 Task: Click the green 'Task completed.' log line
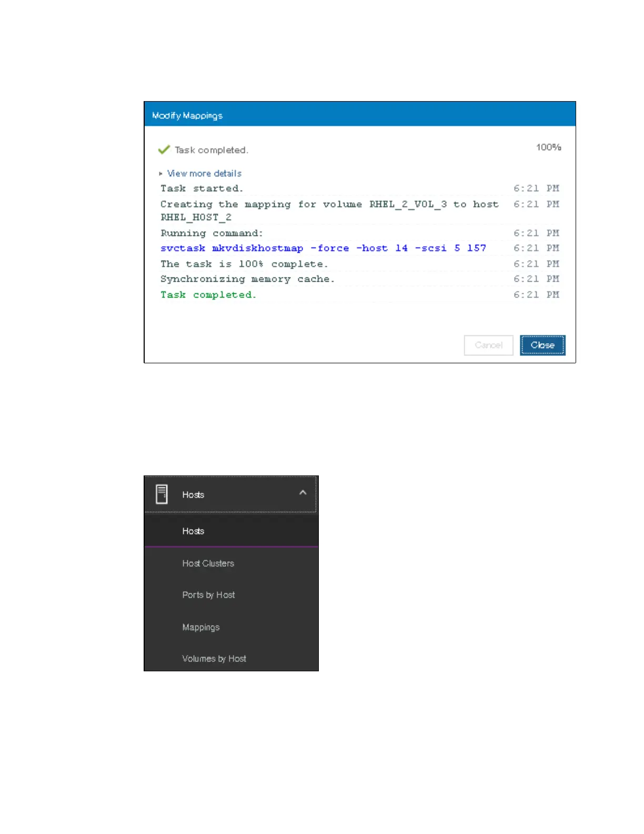(x=208, y=295)
